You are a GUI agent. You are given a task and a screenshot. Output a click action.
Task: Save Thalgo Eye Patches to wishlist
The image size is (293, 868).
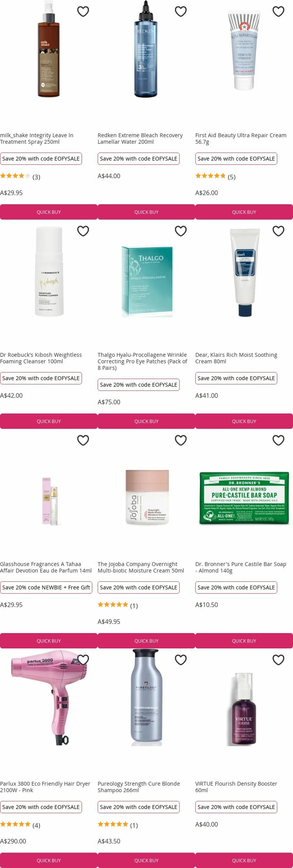tap(181, 231)
